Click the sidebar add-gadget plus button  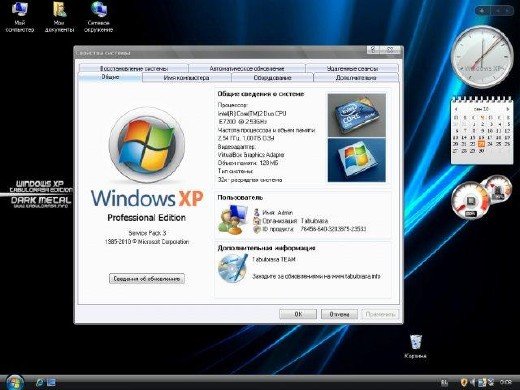[482, 11]
